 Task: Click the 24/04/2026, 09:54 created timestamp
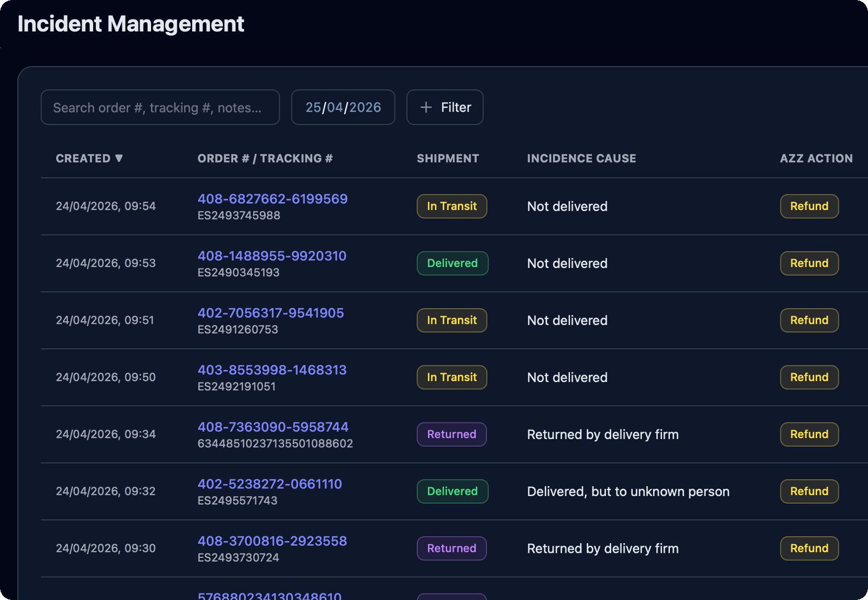point(106,206)
